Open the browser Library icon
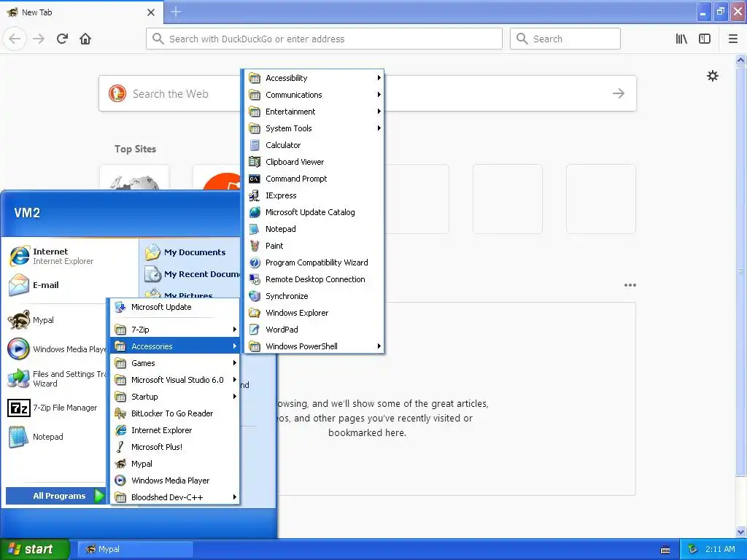747x560 pixels. (x=681, y=39)
